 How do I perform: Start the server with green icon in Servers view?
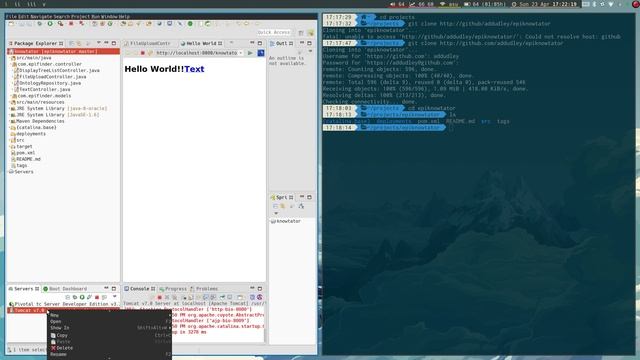coord(82,297)
